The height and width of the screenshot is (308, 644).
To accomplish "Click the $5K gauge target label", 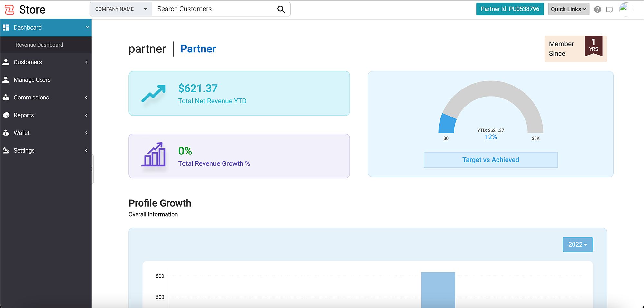I will pyautogui.click(x=535, y=138).
